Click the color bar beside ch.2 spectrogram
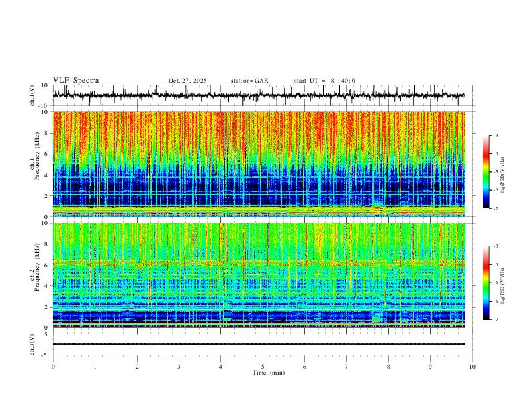Image resolution: width=532 pixels, height=411 pixels. click(x=486, y=283)
